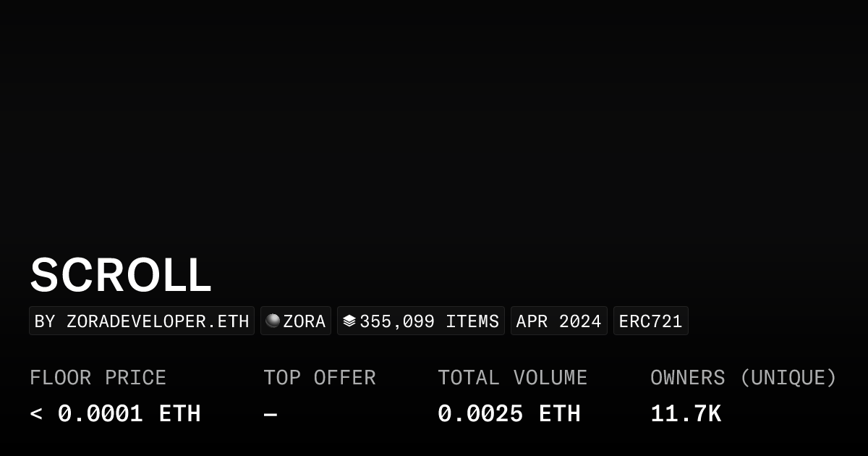This screenshot has height=456, width=868.
Task: Click the Zora sphere chain icon
Action: (273, 321)
